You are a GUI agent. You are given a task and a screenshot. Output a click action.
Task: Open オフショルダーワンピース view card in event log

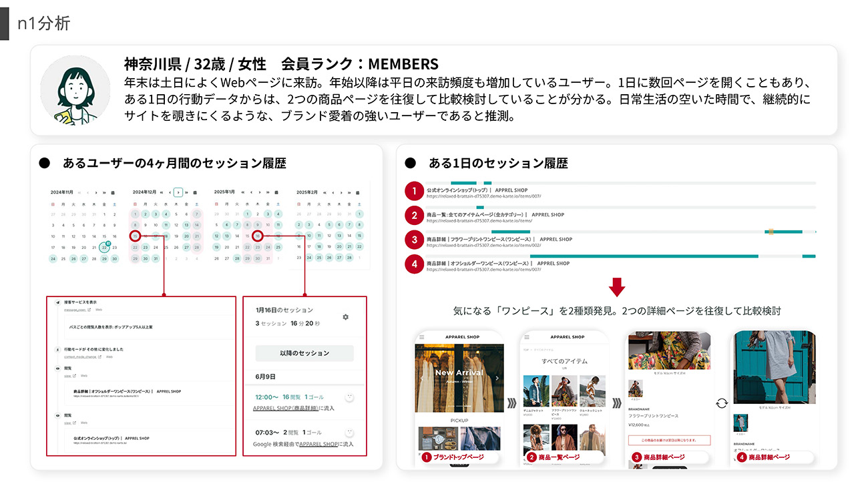tap(150, 393)
